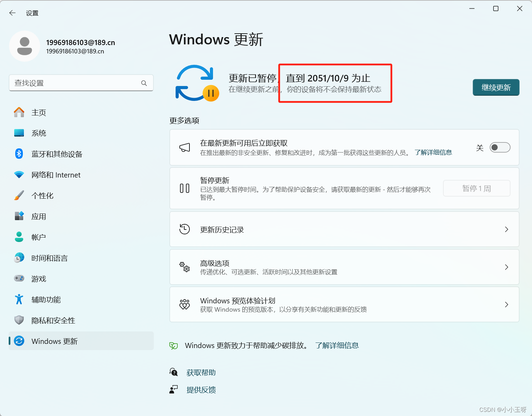Screen dimensions: 532x416
Task: Click the large paused update status icon
Action: pyautogui.click(x=197, y=83)
